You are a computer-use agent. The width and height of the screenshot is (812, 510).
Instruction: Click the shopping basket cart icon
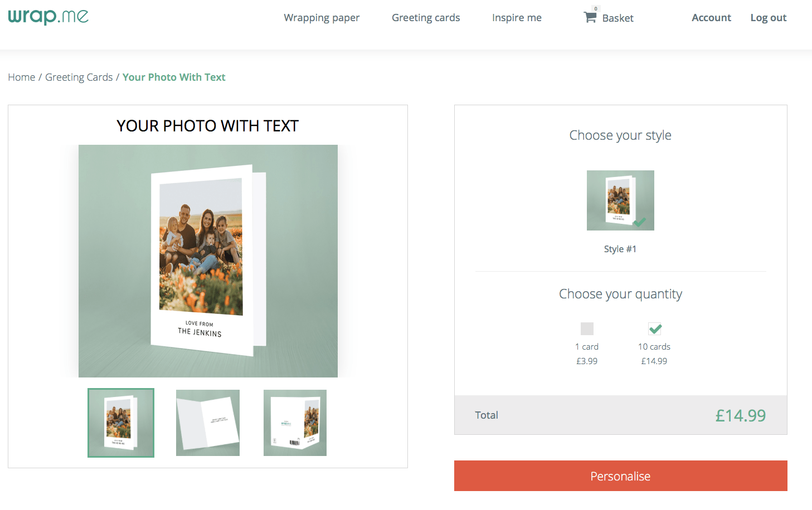(590, 17)
